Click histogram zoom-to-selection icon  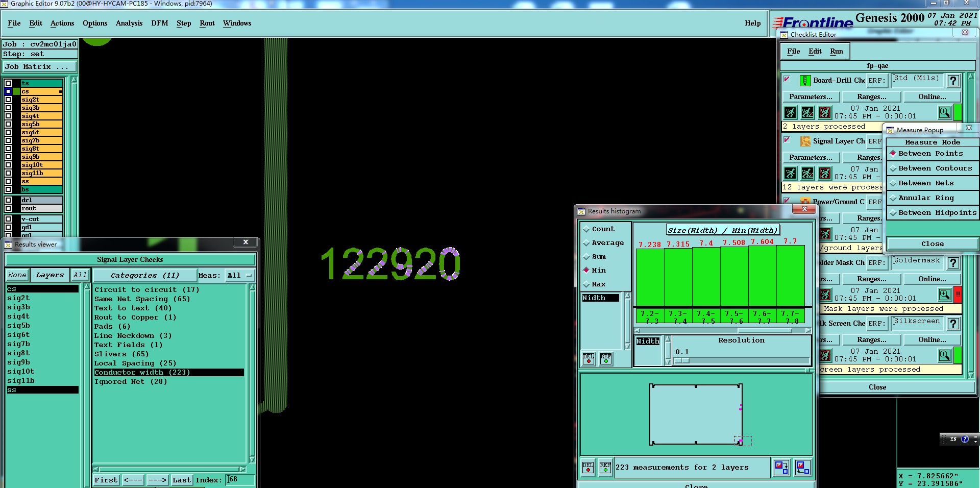[x=781, y=467]
